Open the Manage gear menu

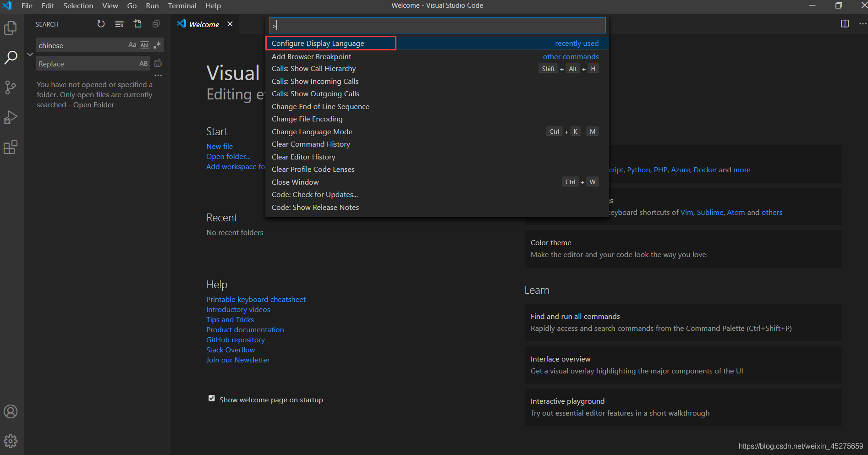(11, 441)
